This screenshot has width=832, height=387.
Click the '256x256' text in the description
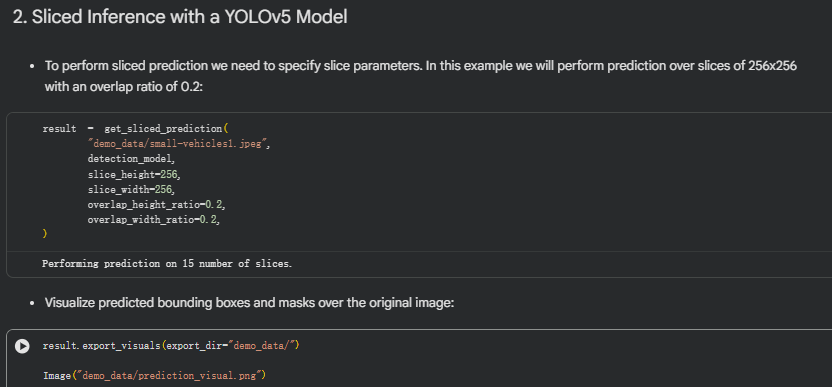[773, 66]
